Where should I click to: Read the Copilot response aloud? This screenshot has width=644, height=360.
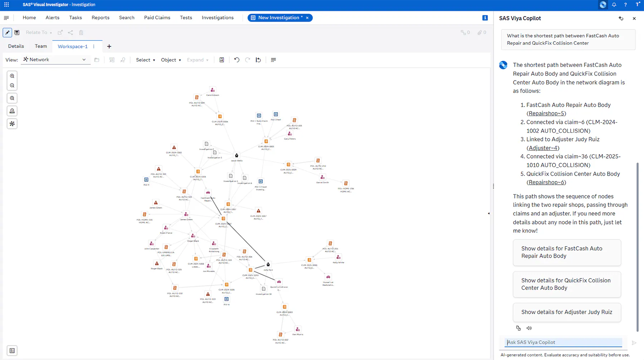click(529, 328)
